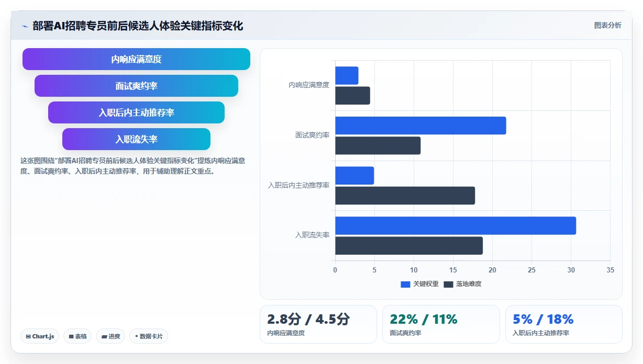
Task: Click x-axis tick value 0
Action: point(335,270)
